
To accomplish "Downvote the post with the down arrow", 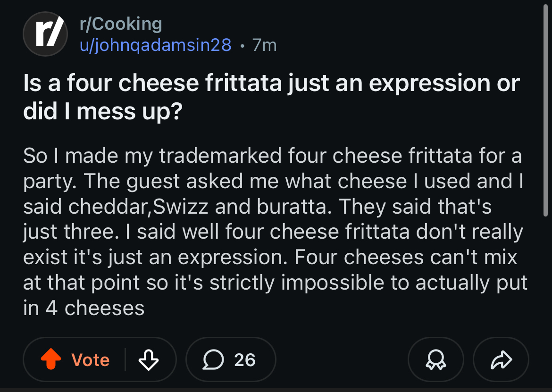I will pyautogui.click(x=148, y=360).
